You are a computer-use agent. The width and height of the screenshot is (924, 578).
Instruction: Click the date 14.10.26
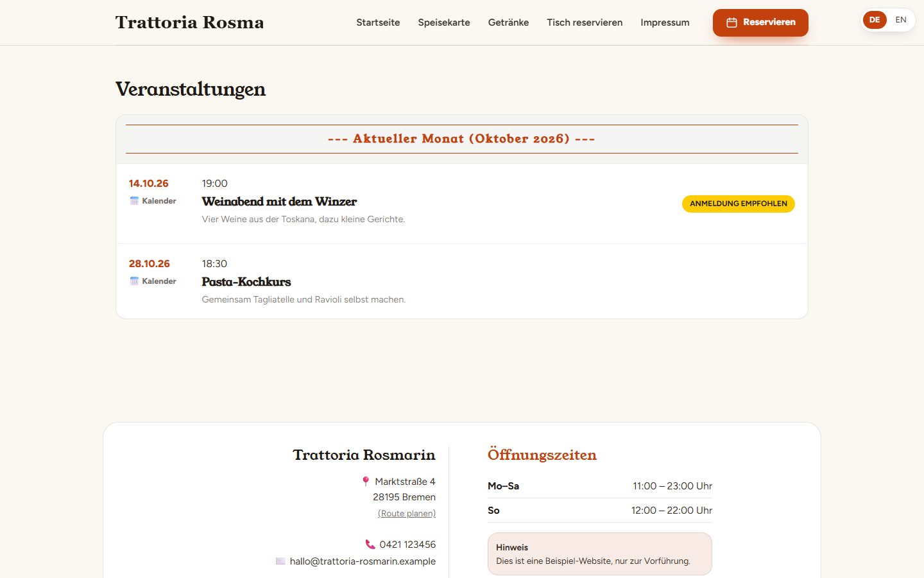coord(149,184)
